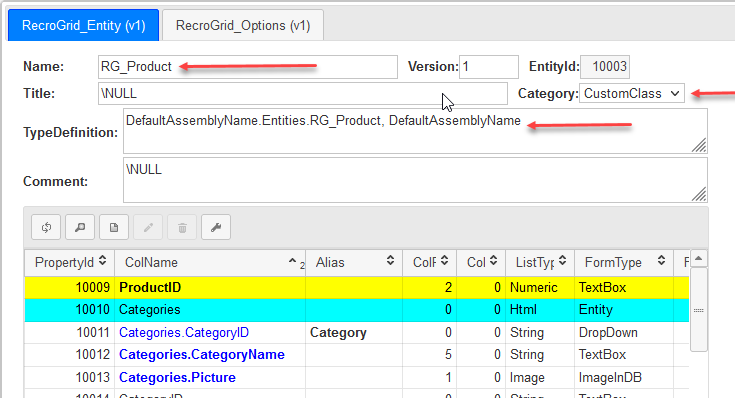Click into the Name field RG_Product

click(x=248, y=67)
